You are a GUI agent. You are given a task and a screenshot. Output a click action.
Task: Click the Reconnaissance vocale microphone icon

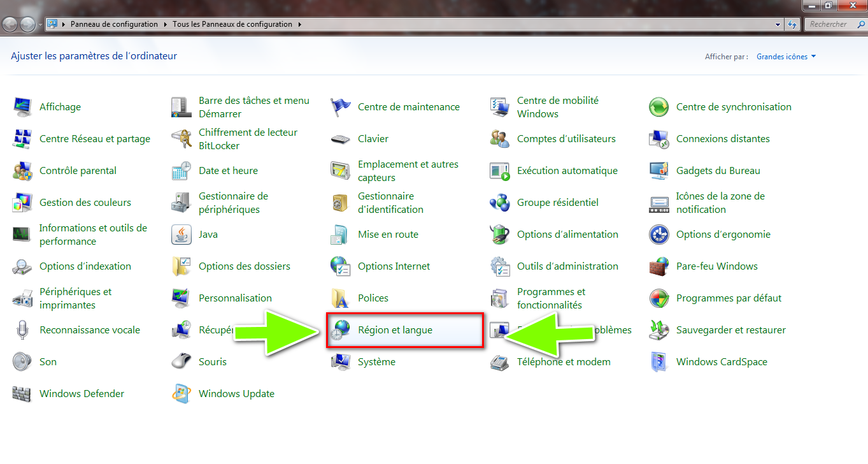click(22, 330)
